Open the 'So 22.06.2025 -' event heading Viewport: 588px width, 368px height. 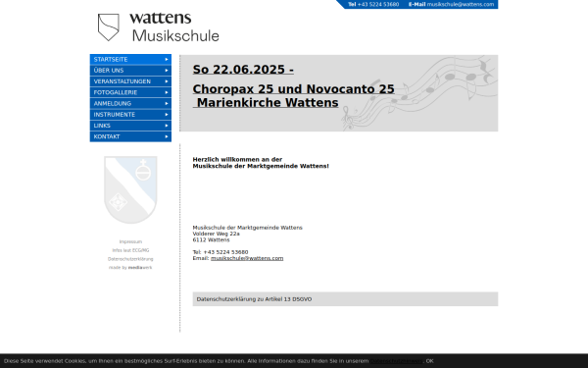243,70
